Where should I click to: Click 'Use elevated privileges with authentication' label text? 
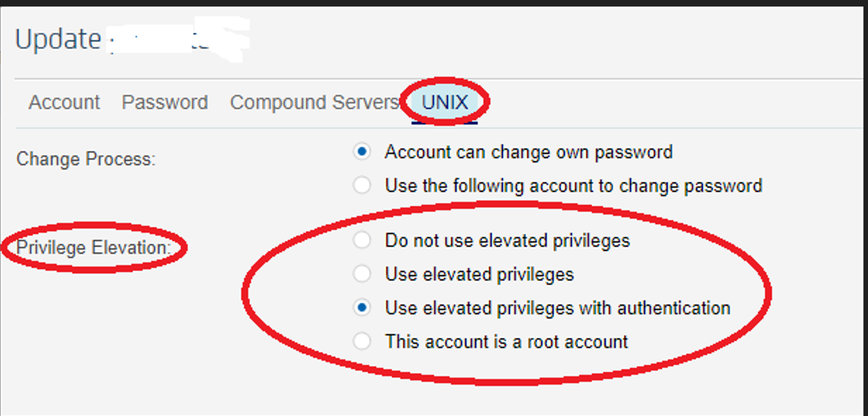[558, 308]
